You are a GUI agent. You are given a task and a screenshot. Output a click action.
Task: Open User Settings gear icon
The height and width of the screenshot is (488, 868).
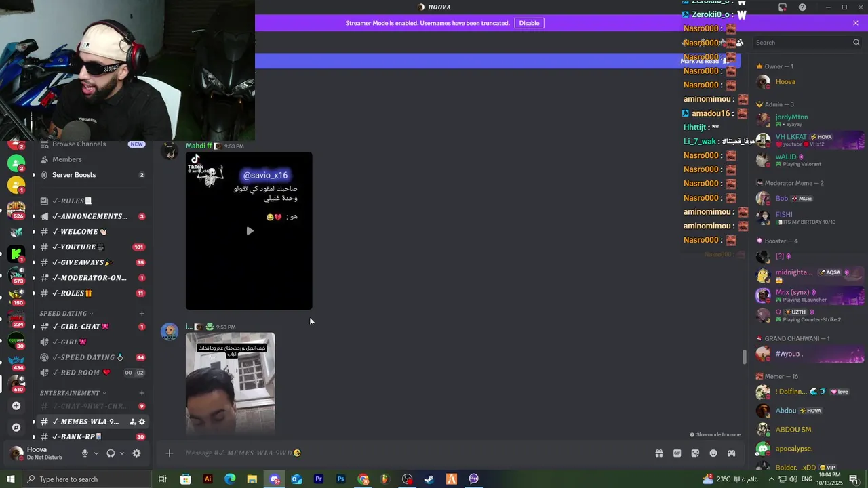pyautogui.click(x=136, y=453)
